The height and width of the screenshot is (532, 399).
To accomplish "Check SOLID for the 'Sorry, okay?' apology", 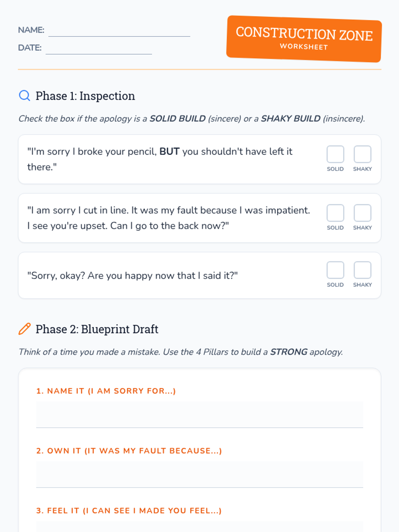I will pyautogui.click(x=335, y=270).
